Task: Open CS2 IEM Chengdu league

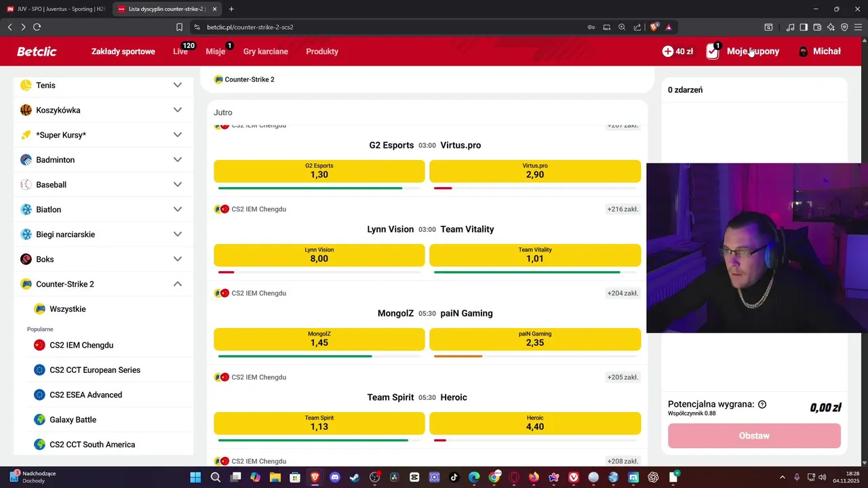Action: (x=81, y=345)
